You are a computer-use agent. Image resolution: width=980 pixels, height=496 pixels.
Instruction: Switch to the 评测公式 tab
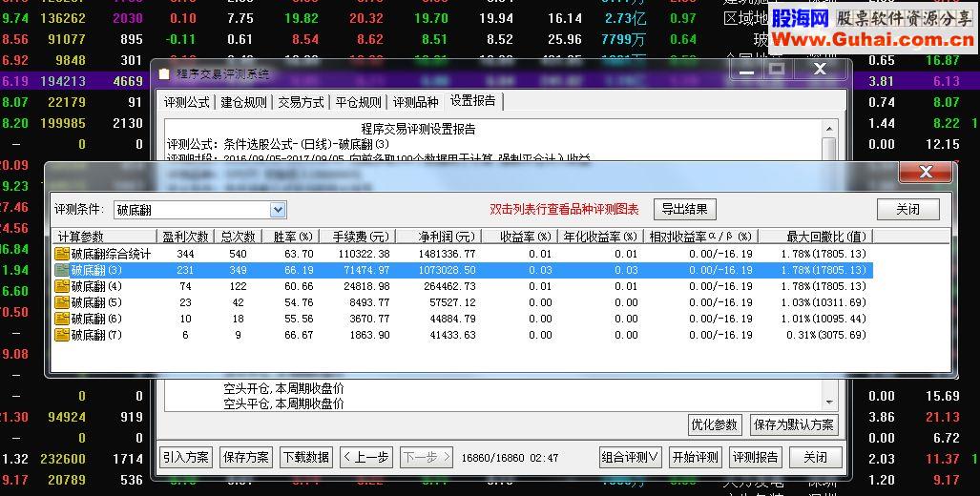point(186,102)
